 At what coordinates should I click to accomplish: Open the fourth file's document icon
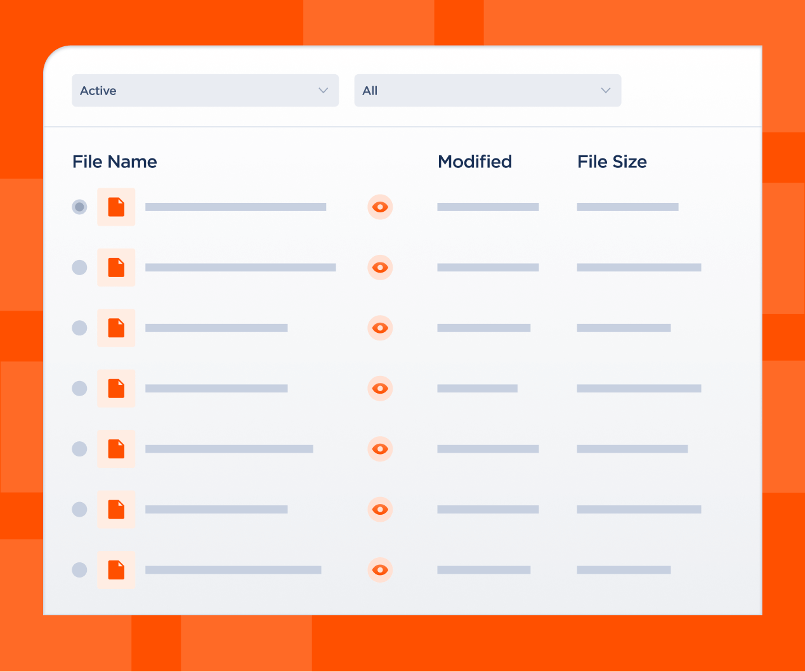[x=116, y=388]
